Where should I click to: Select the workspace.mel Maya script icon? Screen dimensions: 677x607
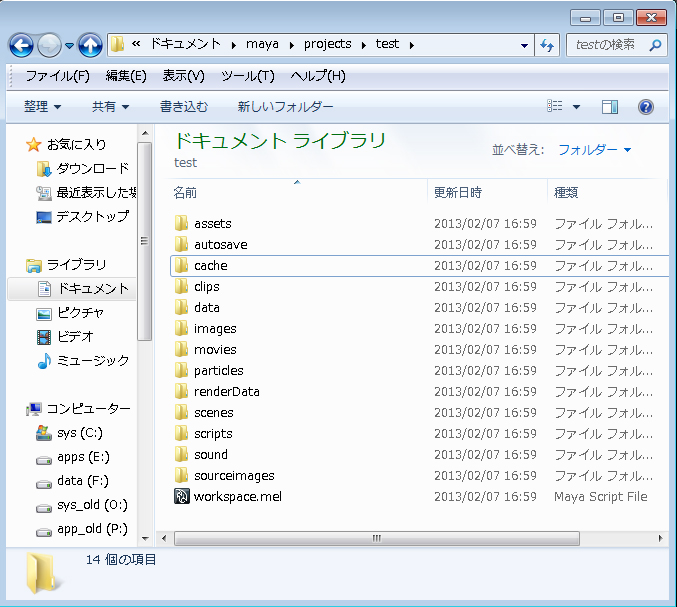click(181, 496)
